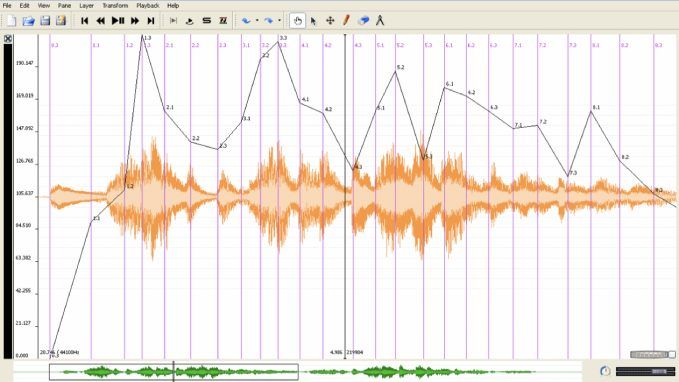Click the y-axis value 0.000
This screenshot has width=679, height=382.
click(22, 356)
